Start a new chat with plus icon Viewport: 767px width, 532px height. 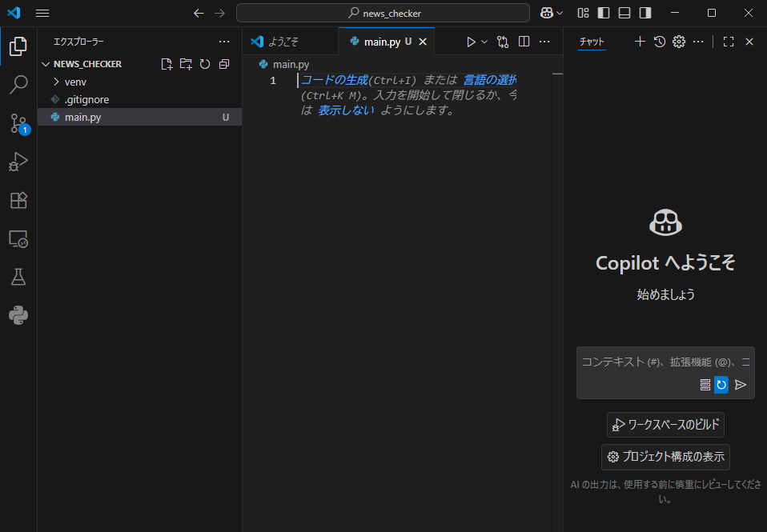pyautogui.click(x=640, y=42)
